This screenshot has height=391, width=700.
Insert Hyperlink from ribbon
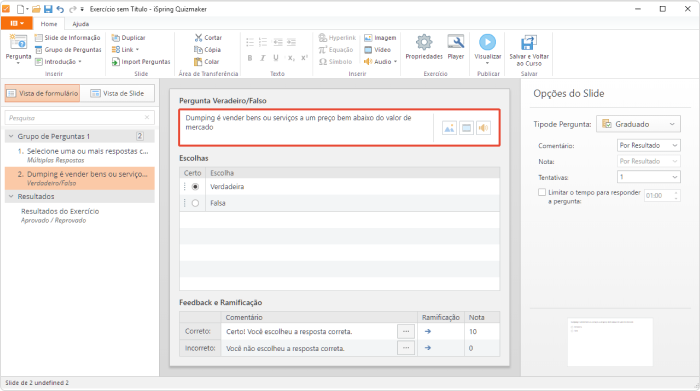pyautogui.click(x=338, y=38)
